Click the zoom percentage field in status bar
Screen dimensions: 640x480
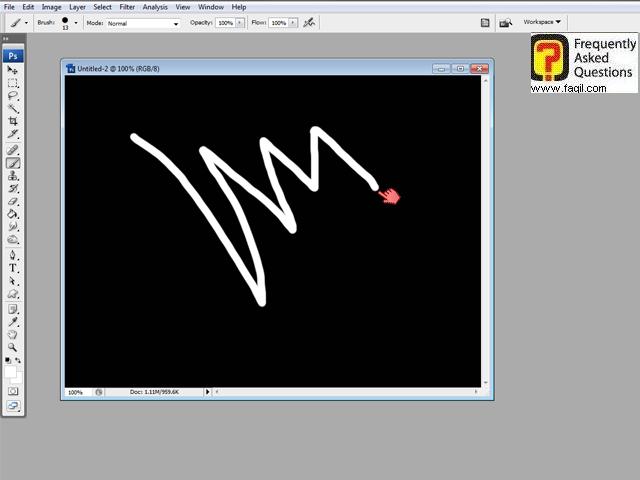tap(76, 392)
